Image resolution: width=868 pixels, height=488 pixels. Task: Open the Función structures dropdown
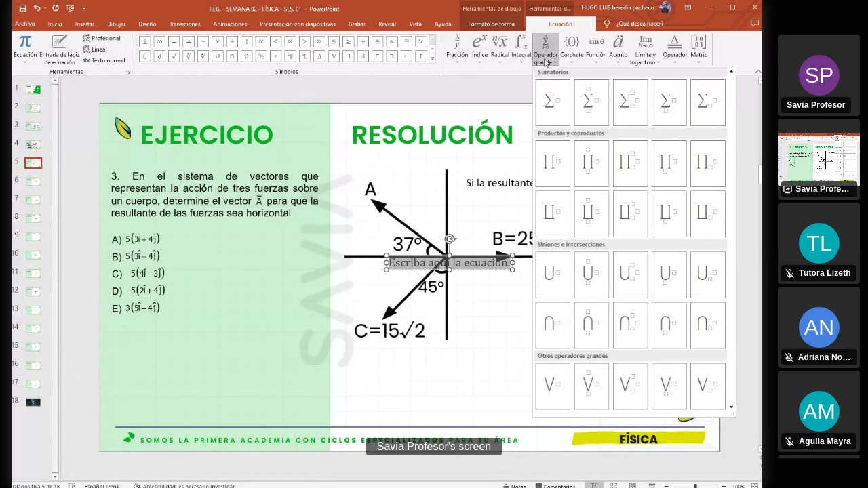click(x=596, y=48)
